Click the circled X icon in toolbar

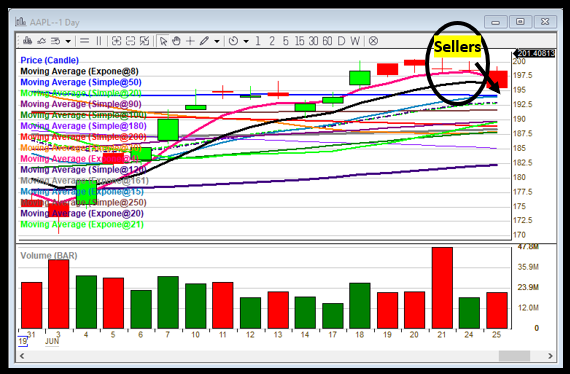click(x=373, y=41)
